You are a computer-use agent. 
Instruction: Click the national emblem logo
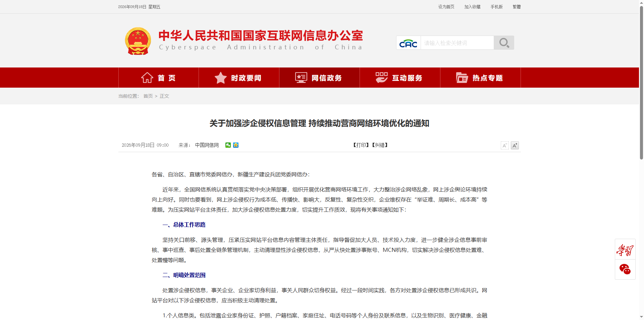138,41
